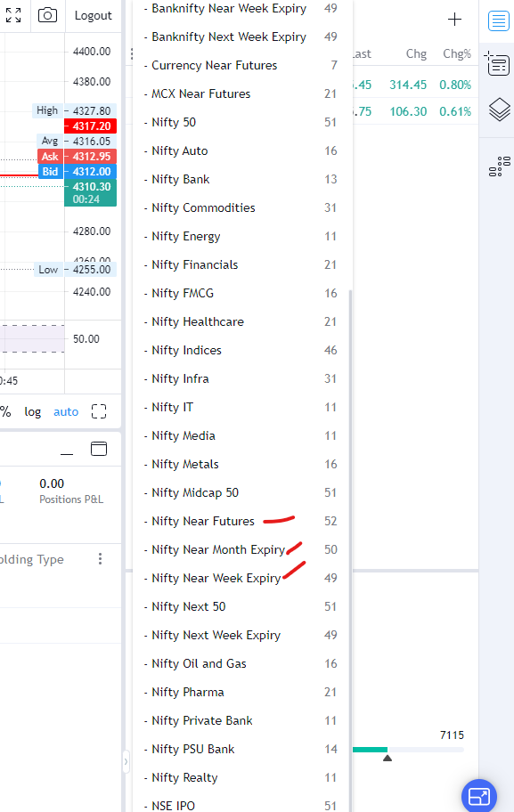Select Banknifty Next Week Expiry list

241,37
